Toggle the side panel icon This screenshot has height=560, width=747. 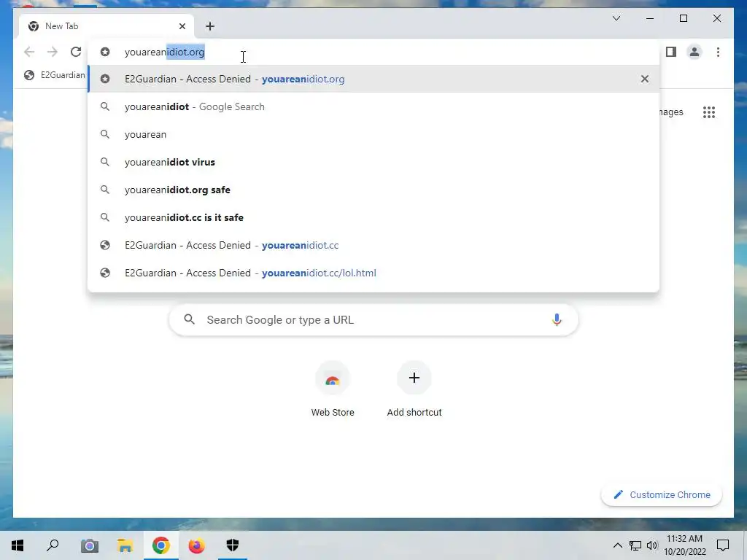pos(671,52)
